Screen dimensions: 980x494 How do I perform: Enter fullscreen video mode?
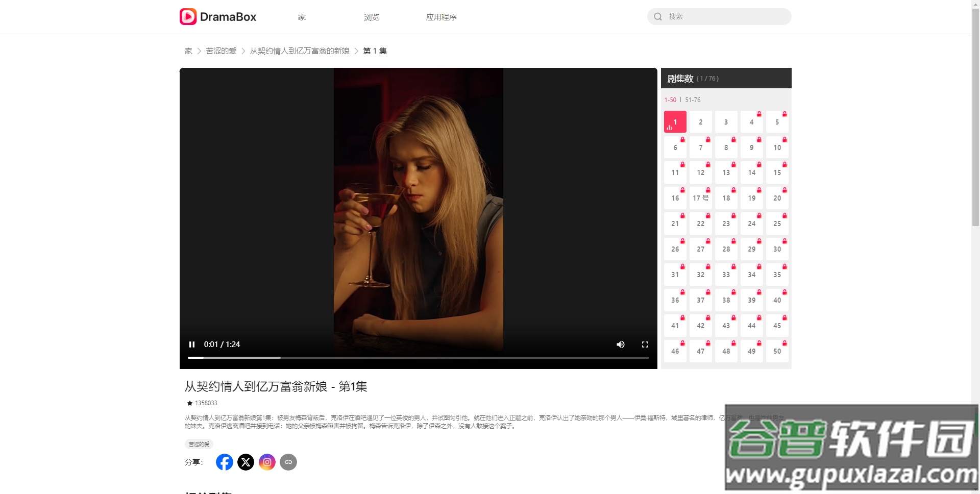(x=645, y=344)
